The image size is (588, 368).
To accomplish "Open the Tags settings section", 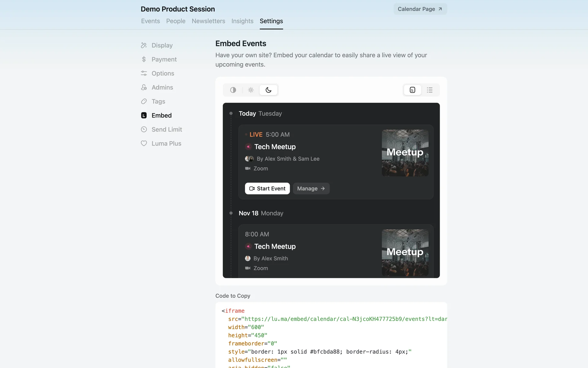I will 158,102.
